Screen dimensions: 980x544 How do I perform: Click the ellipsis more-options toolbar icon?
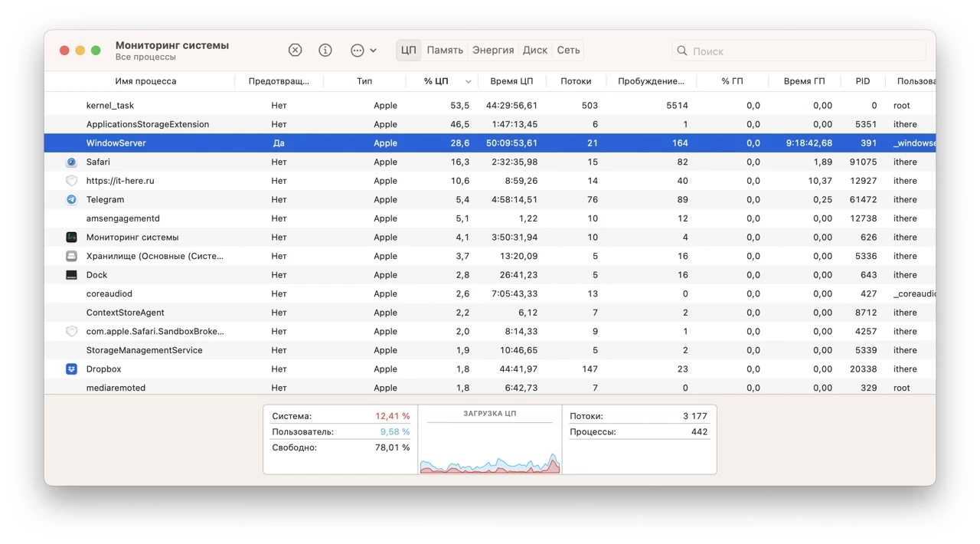[x=355, y=49]
